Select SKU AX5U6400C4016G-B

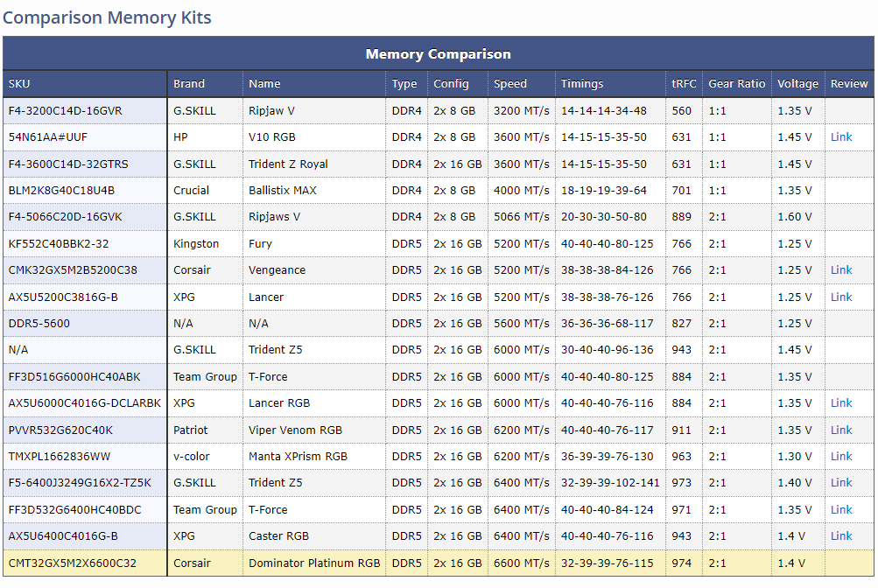click(x=63, y=536)
